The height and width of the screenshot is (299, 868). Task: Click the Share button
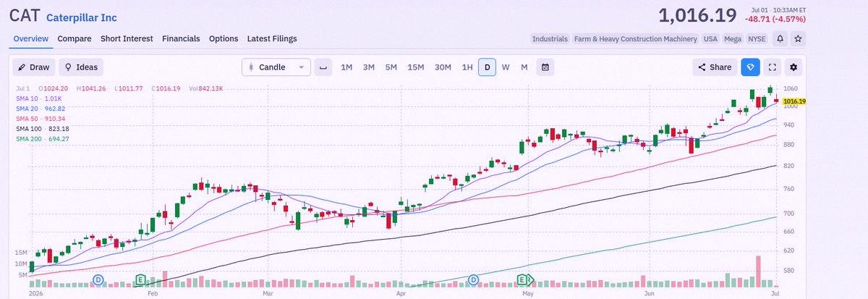(715, 67)
